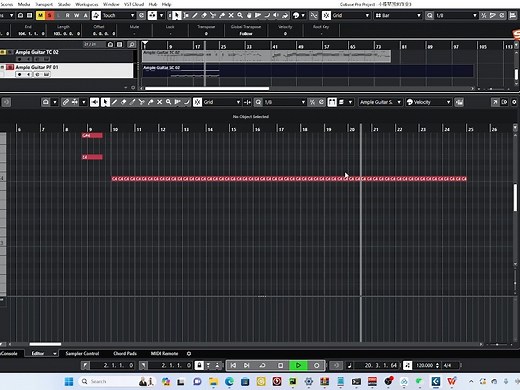Open the Velocity event color dropdown
The image size is (520, 390).
[x=428, y=102]
